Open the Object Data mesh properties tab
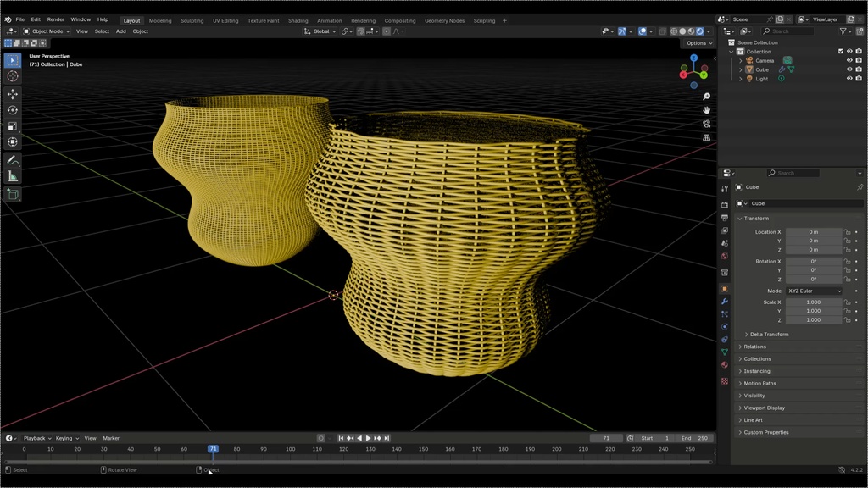Screen dimensions: 868x488 point(725,352)
